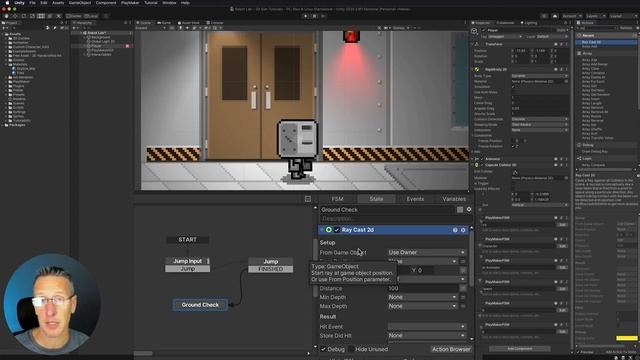The height and width of the screenshot is (360, 640).
Task: Switch to the Asset Store tab
Action: [189, 23]
